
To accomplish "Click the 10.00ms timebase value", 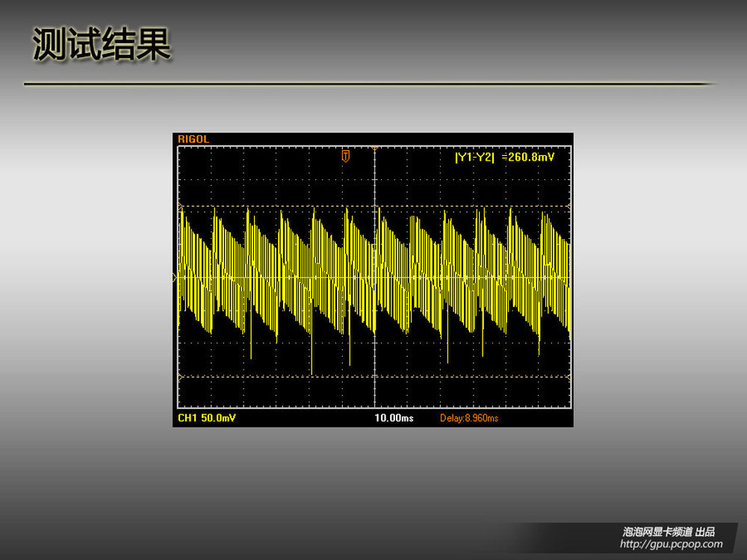I will tap(394, 418).
